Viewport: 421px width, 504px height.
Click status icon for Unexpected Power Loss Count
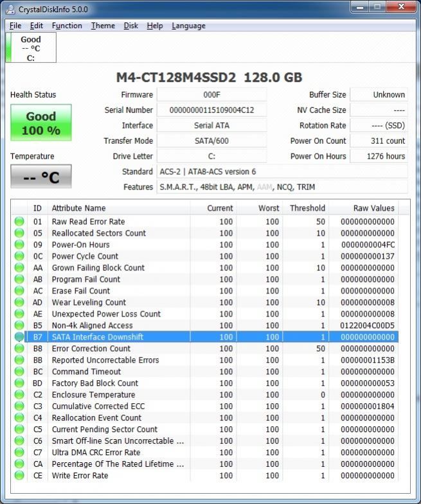pos(19,314)
